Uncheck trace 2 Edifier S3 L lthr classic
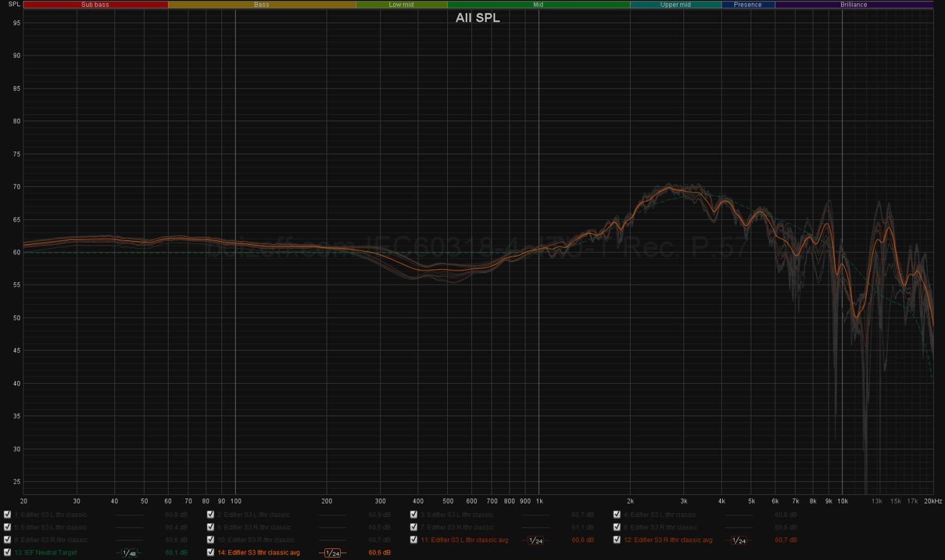This screenshot has height=560, width=945. pos(210,515)
